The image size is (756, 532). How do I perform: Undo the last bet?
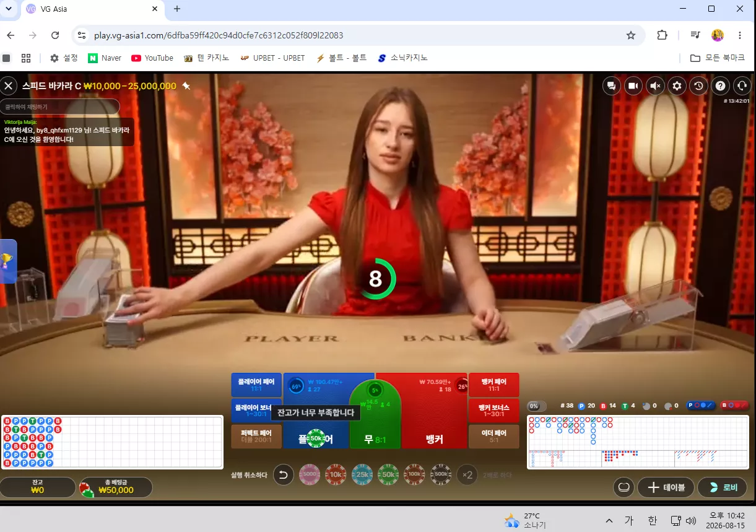[284, 475]
